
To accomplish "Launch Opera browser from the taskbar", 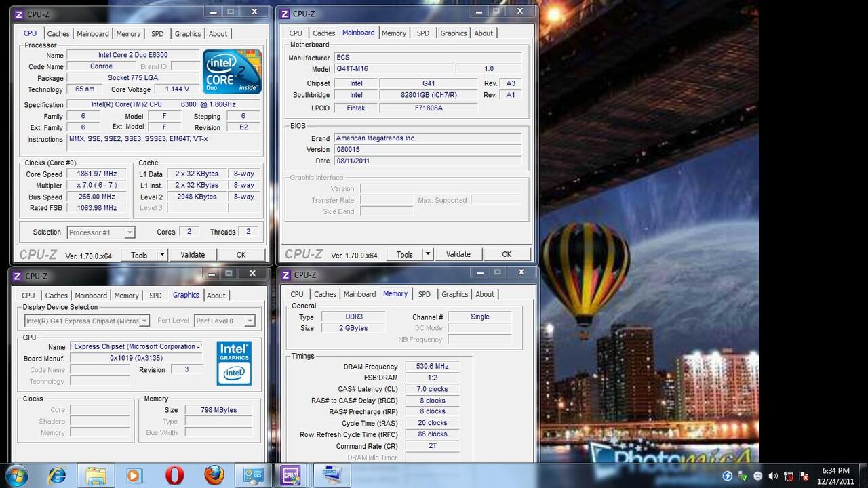I will 174,476.
